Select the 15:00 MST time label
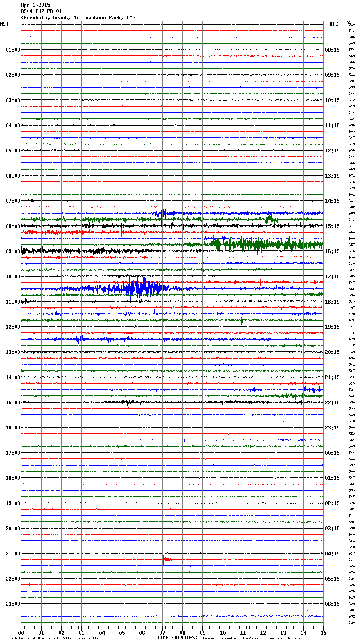Viewport: 357px width, 644px height. [13, 403]
